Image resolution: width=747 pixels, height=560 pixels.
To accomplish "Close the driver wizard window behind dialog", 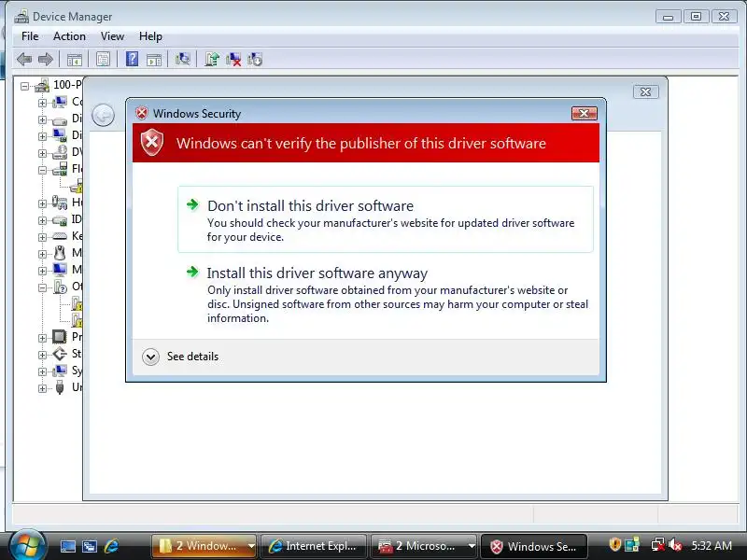I will coord(645,91).
